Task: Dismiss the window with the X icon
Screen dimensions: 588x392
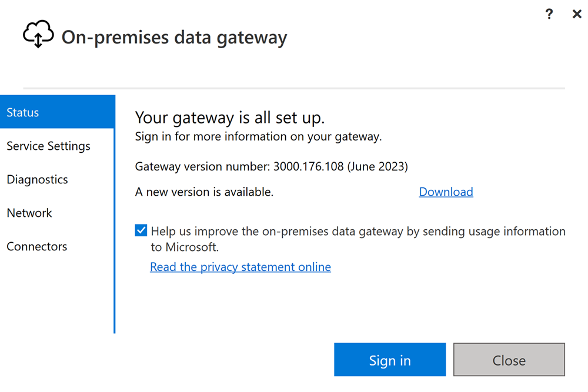Action: click(x=577, y=14)
